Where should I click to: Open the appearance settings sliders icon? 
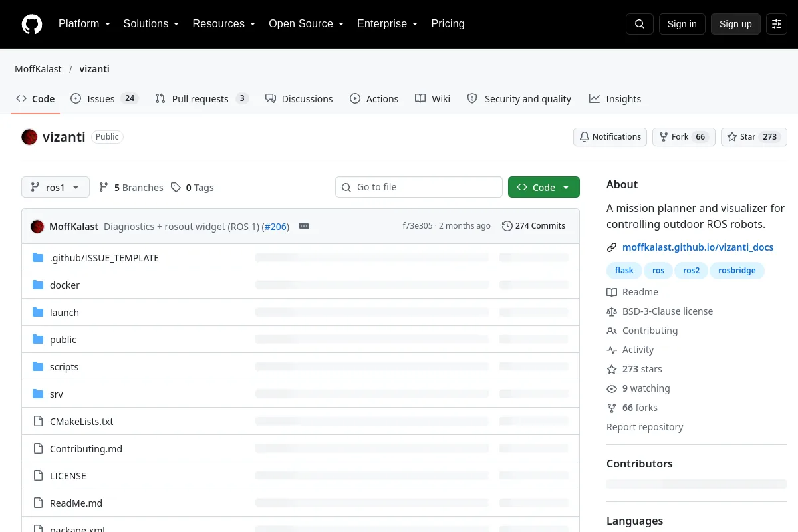777,24
